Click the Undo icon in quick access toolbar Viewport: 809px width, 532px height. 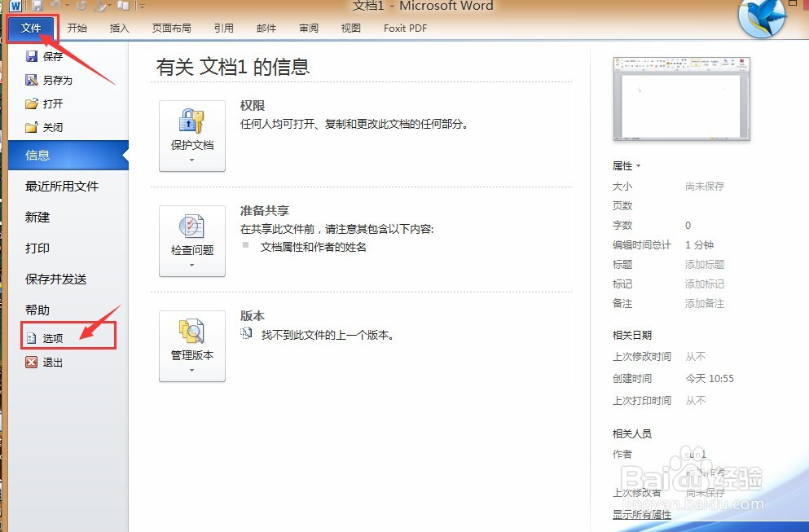pos(55,6)
